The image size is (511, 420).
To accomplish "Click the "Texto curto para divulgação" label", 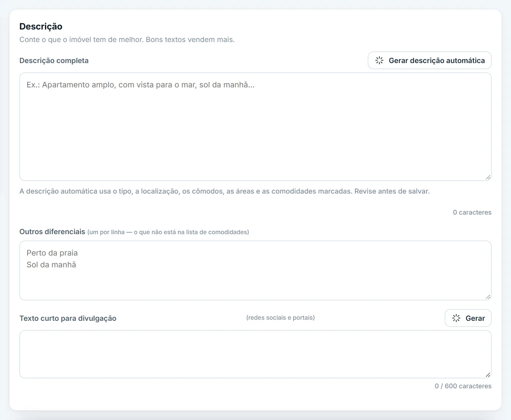I will click(68, 318).
